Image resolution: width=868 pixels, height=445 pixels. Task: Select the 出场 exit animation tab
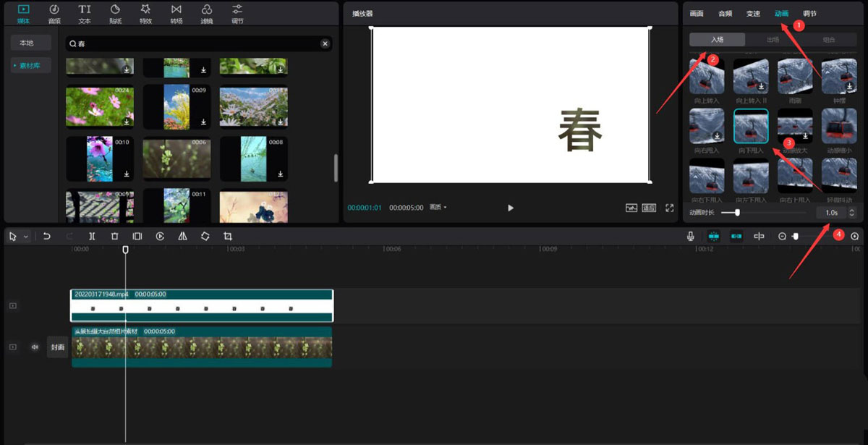(773, 40)
